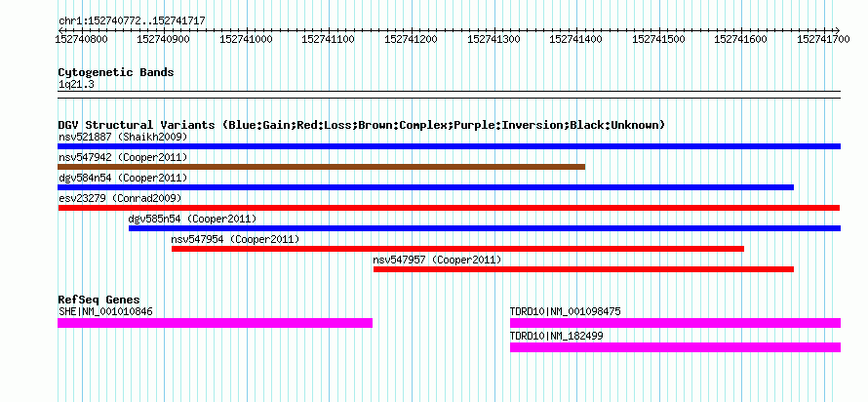Select the red esv23279 loss bar
The image size is (868, 402).
coord(449,208)
